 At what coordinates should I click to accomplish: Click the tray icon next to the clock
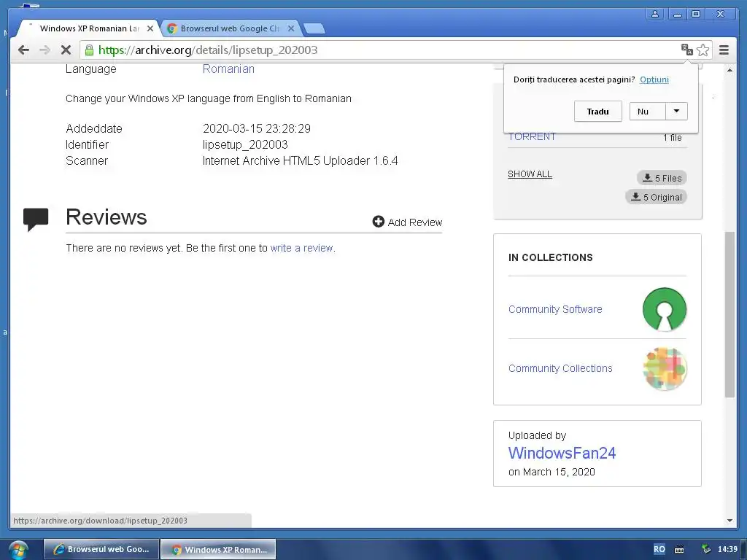706,549
